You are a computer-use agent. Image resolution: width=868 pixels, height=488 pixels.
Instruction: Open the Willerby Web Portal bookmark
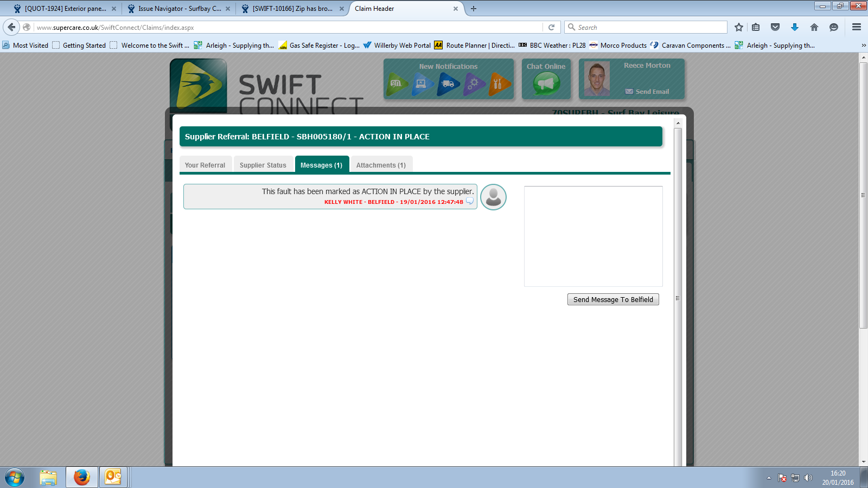[x=397, y=46]
